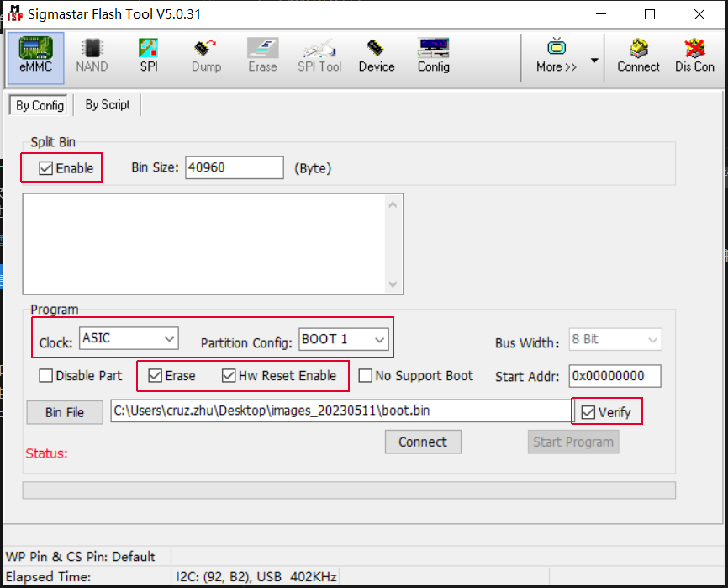Open the Bus Width 8 Bit dropdown

pos(615,340)
